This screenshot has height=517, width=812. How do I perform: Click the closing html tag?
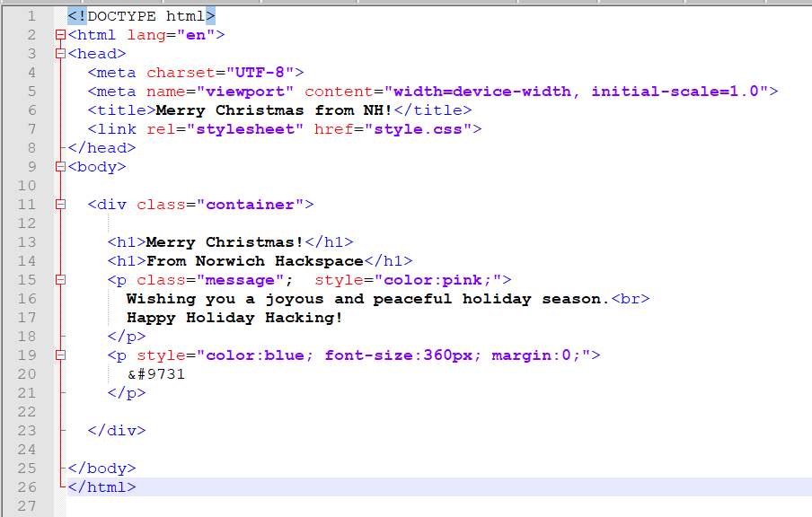[102, 487]
